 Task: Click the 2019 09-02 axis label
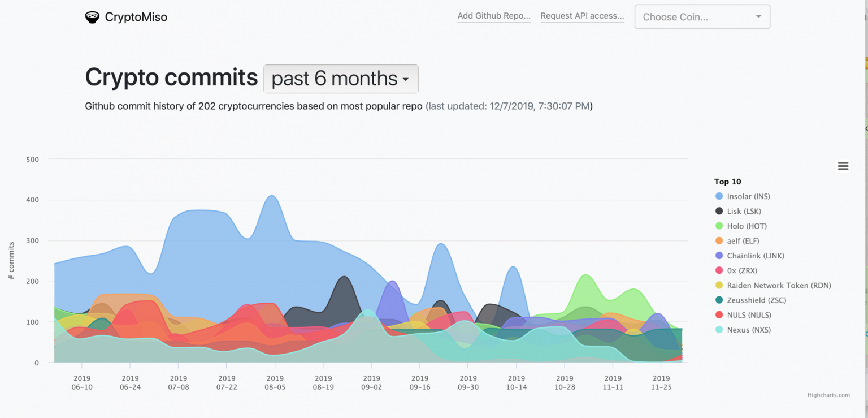pos(372,382)
